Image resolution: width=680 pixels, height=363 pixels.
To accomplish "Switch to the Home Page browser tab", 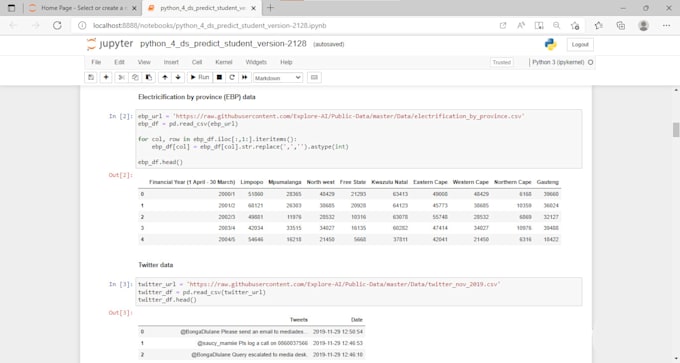I will [83, 8].
